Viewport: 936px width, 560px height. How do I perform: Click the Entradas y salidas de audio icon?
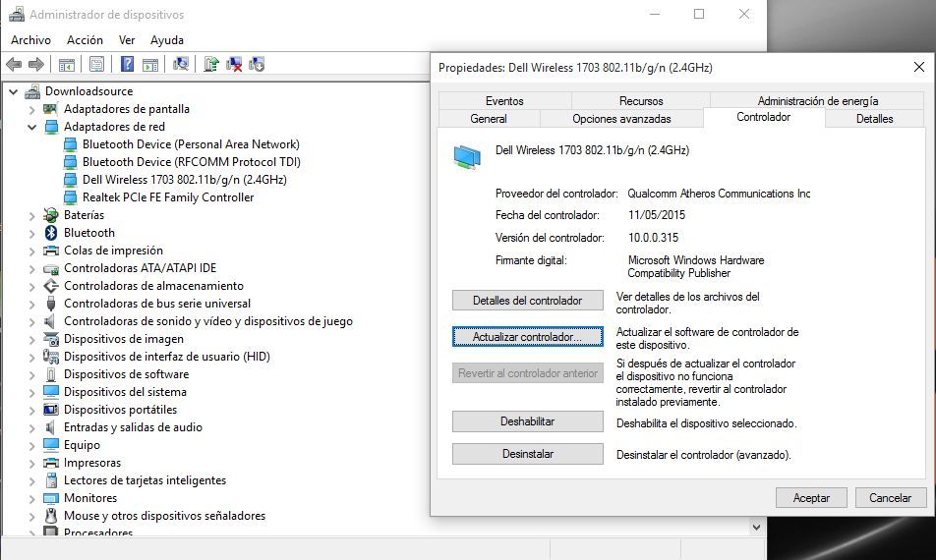(51, 427)
